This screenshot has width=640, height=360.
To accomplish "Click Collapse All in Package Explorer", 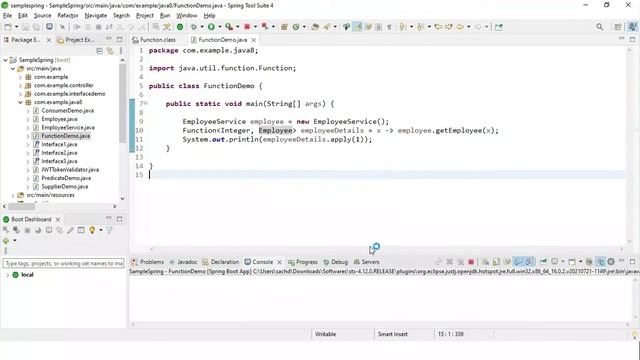I will tap(99, 51).
